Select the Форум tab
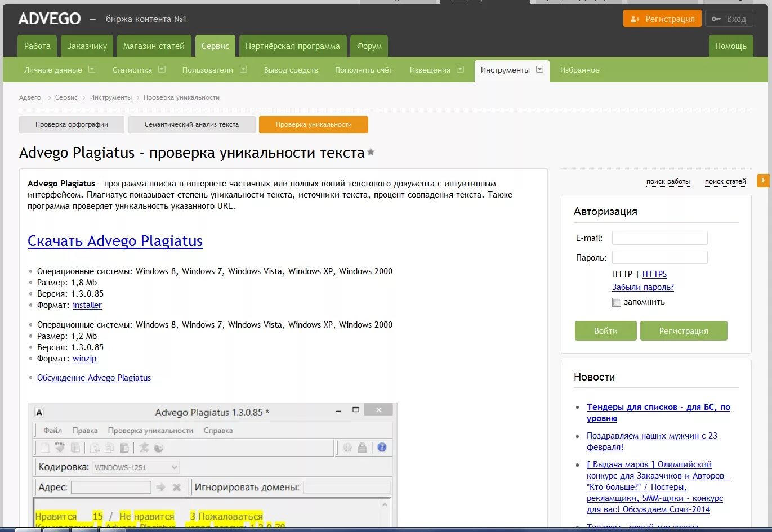 pos(369,46)
